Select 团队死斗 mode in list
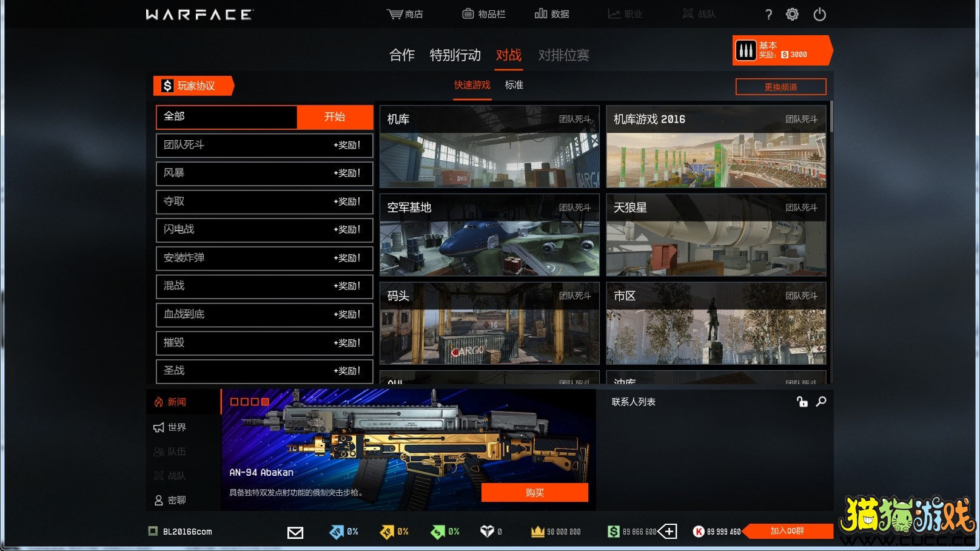This screenshot has width=980, height=551. (x=264, y=145)
